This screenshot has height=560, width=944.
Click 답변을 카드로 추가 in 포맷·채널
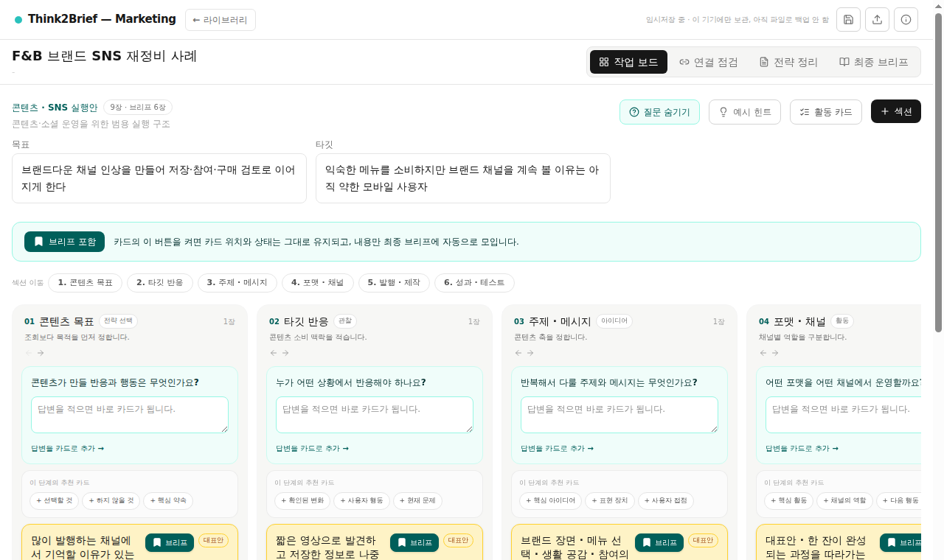pos(802,448)
